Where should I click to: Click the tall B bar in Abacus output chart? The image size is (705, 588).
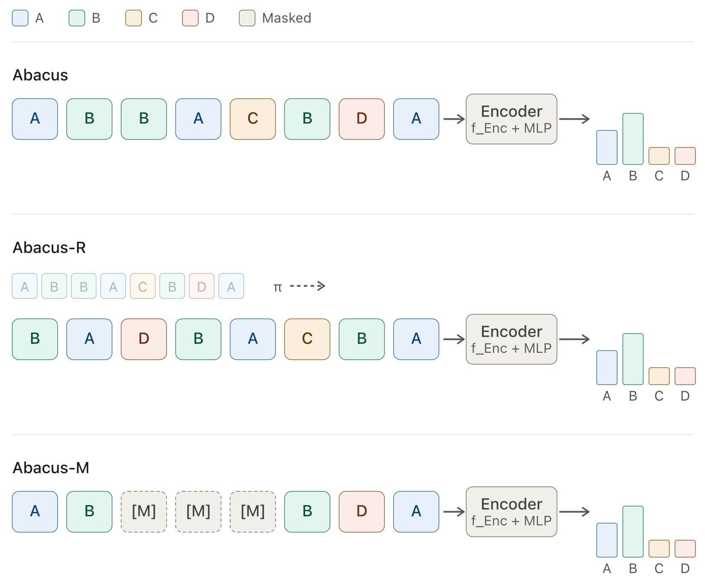(633, 139)
